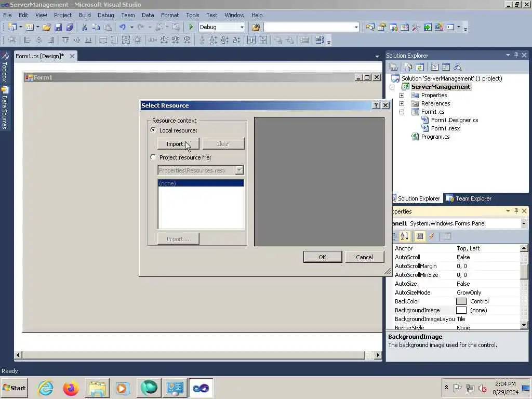Click Solution Explorer's View Class Diagram icon

tap(457, 67)
